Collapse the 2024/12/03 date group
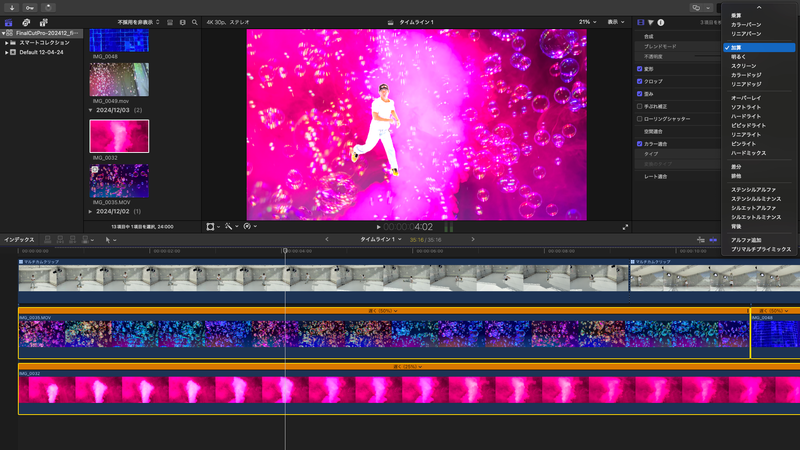Screen dimensions: 800x450 (91, 110)
